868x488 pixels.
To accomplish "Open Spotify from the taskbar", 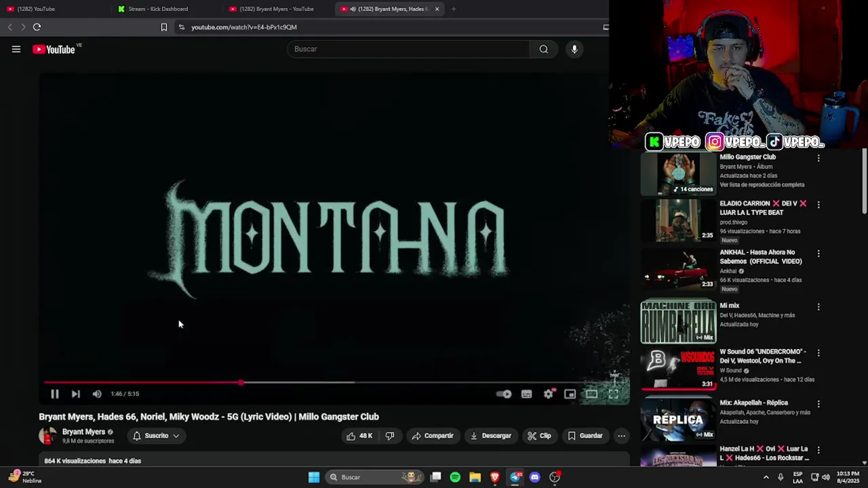I will point(455,477).
